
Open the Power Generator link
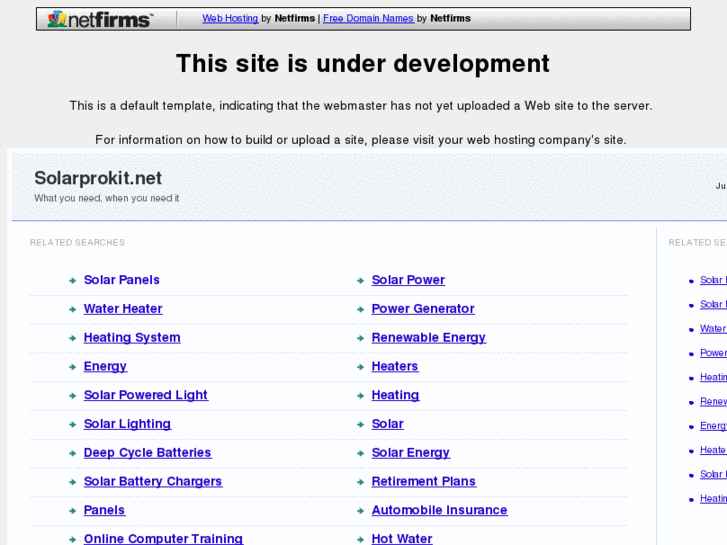(x=423, y=308)
